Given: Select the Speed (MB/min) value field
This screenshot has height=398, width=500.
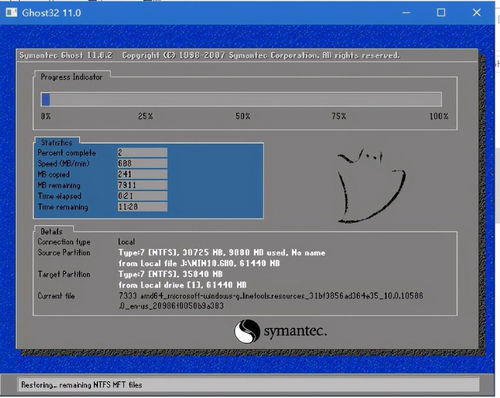Looking at the screenshot, I should pos(142,163).
